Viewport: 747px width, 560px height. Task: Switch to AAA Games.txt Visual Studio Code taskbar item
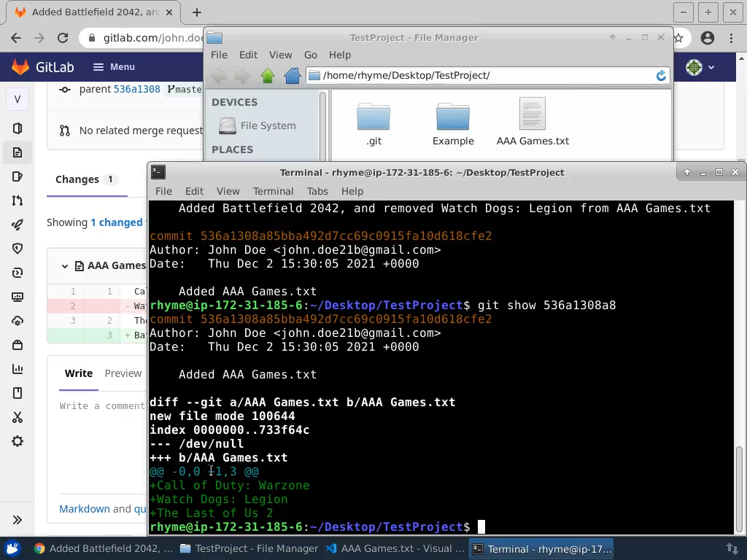pos(395,548)
